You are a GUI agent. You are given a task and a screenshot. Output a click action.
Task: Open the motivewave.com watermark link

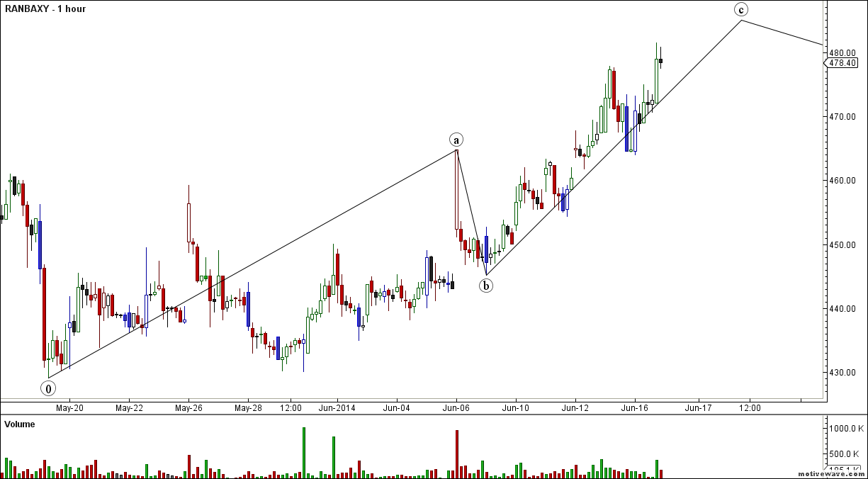pyautogui.click(x=832, y=473)
